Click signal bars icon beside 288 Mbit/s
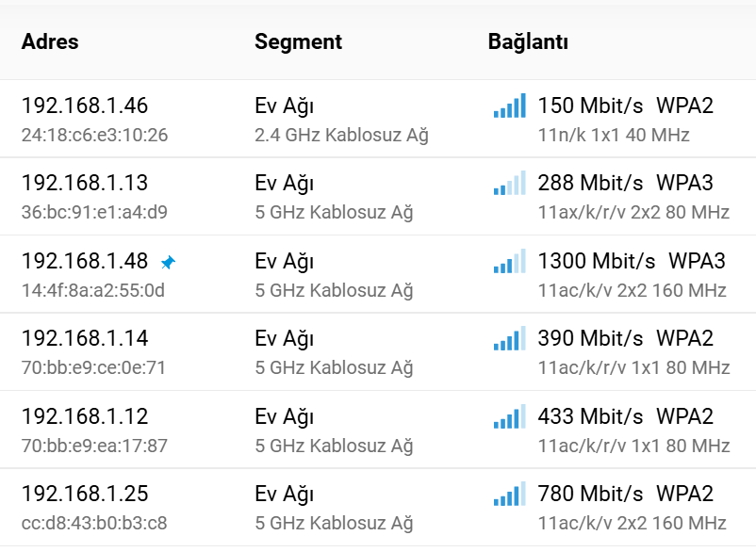Screen dimensions: 756x552 tap(510, 183)
